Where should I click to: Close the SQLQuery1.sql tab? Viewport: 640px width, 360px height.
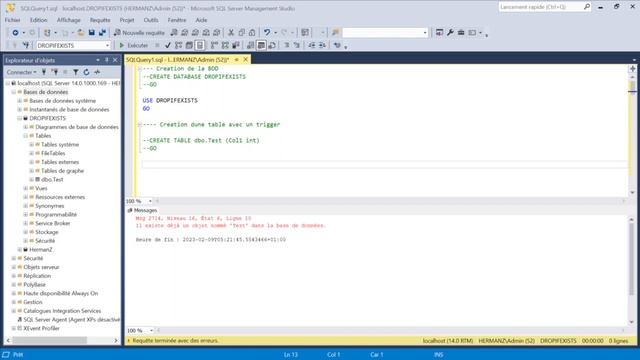point(245,60)
